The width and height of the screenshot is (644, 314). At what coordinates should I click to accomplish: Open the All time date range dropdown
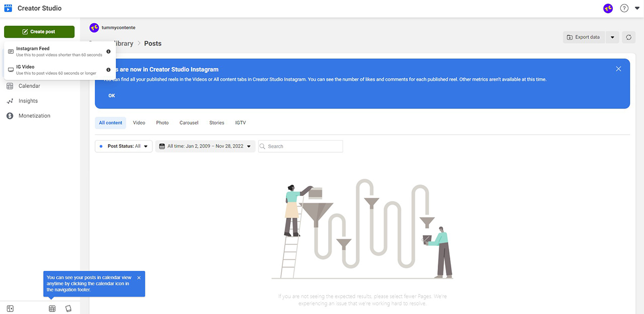(x=205, y=146)
